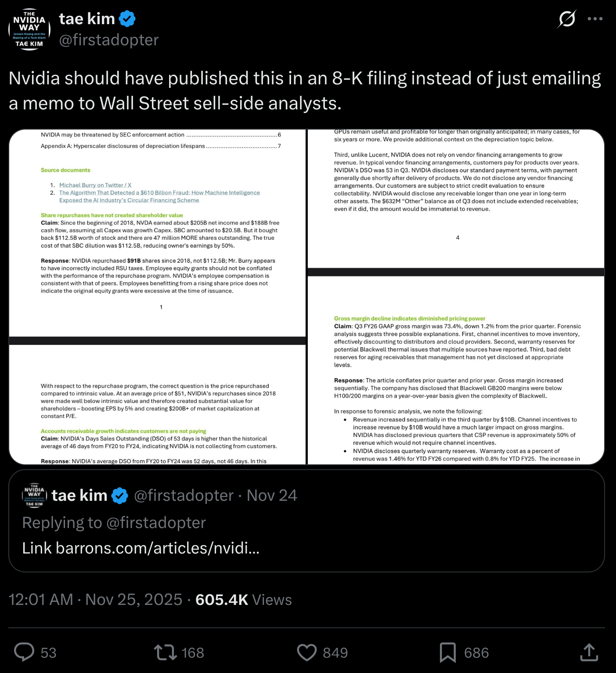Screen dimensions: 616x673
Task: Like the post with the heart icon
Action: click(306, 652)
